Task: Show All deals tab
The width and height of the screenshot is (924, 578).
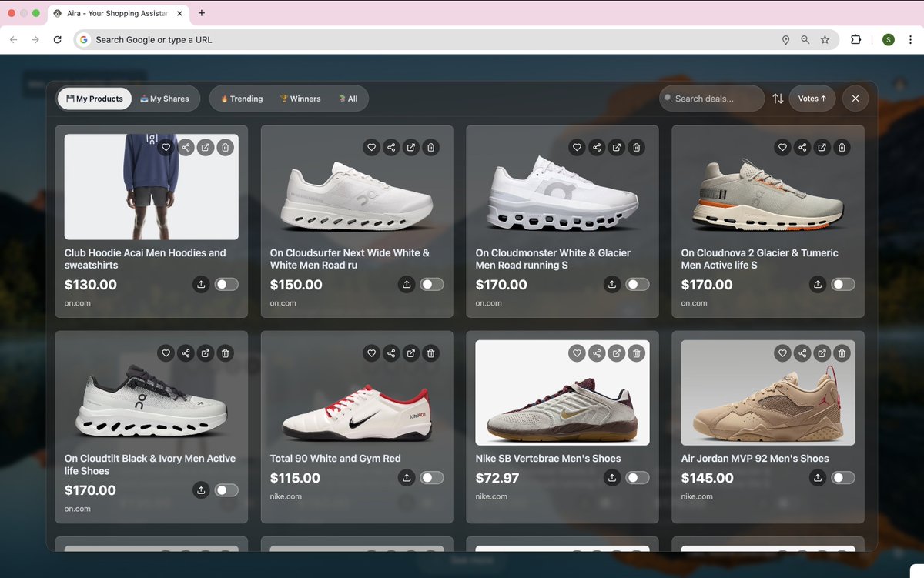Action: [x=348, y=99]
